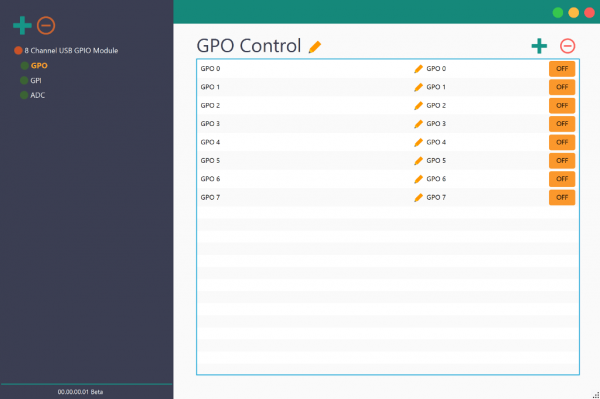Edit GPO 5 name with its pencil icon
The height and width of the screenshot is (399, 600).
pos(418,161)
